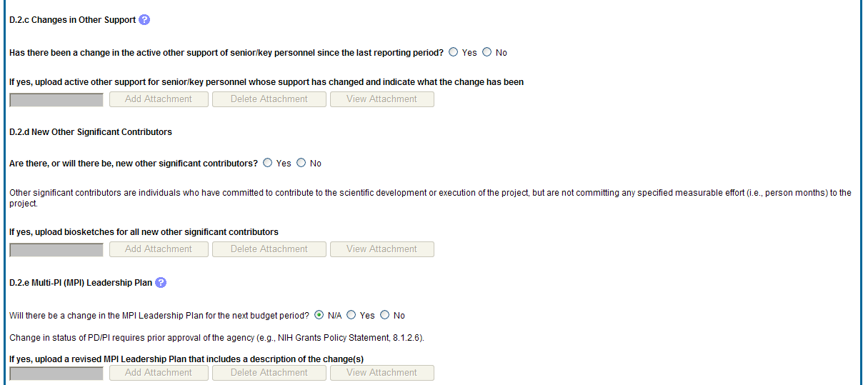View Attachment for revised MPI Leadership Plan
The image size is (868, 385).
click(381, 373)
